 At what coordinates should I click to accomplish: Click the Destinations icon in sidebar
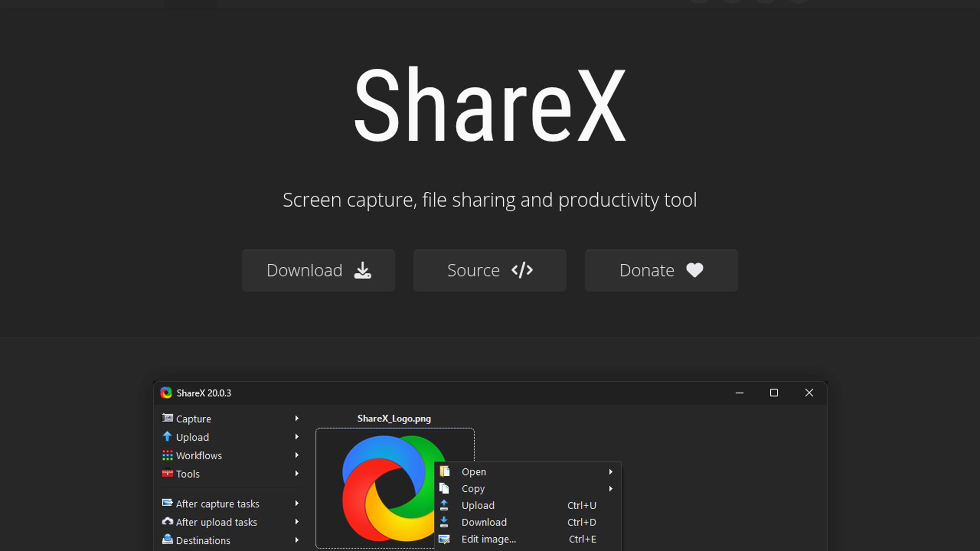[x=167, y=540]
